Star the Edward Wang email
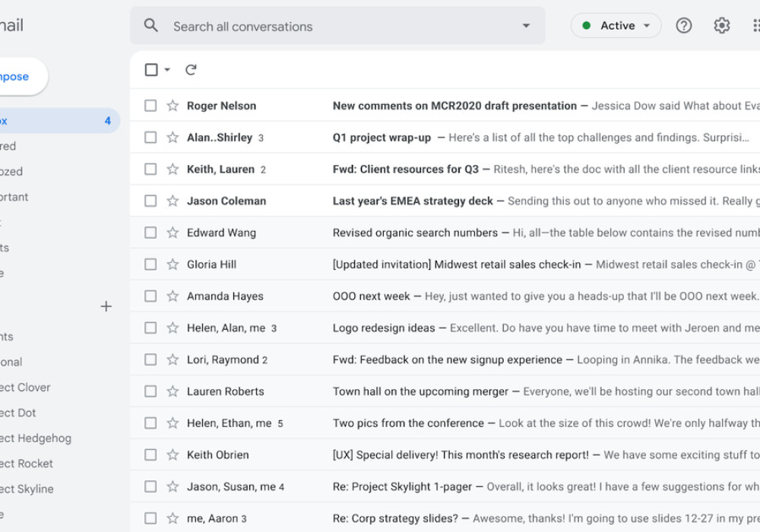Image resolution: width=760 pixels, height=532 pixels. tap(173, 233)
